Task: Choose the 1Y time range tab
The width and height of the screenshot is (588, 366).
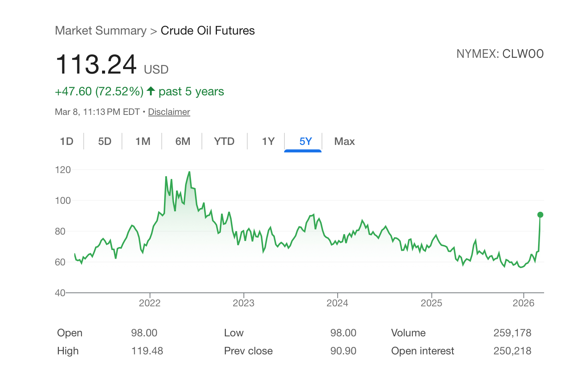Action: tap(268, 142)
